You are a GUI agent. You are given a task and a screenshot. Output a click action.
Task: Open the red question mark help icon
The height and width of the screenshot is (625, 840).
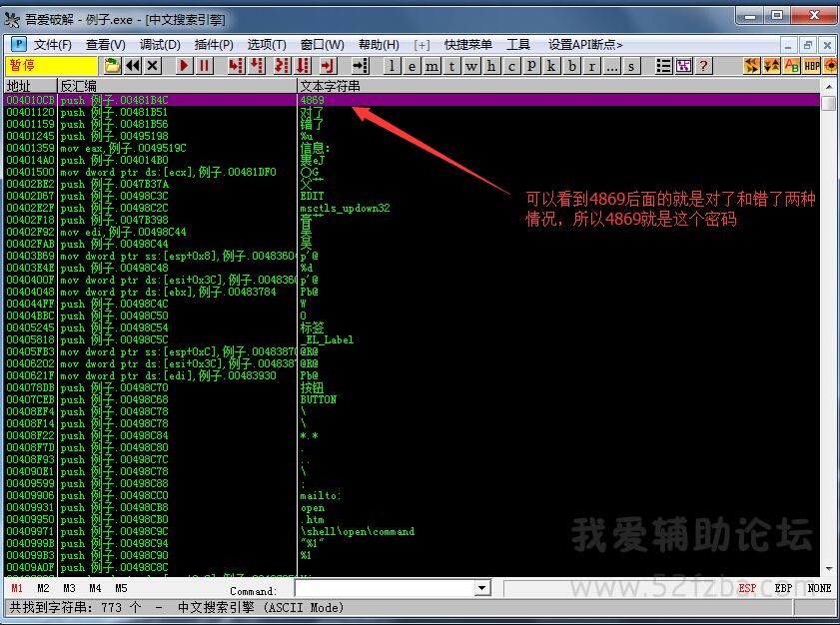click(704, 66)
